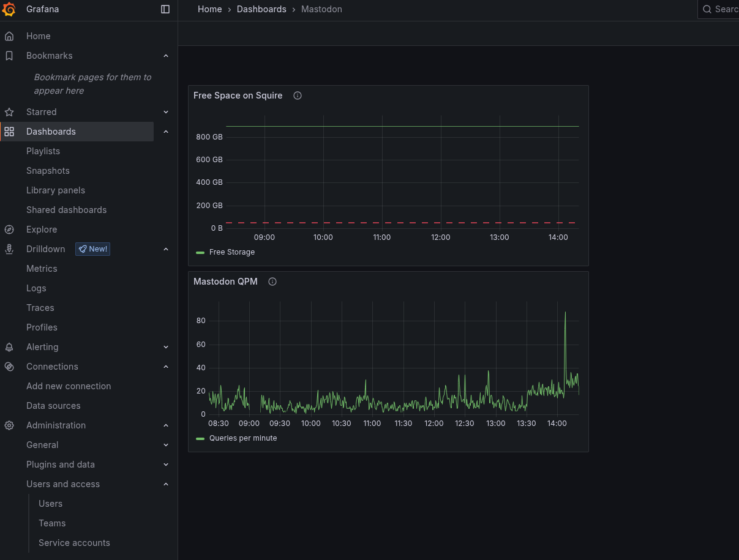Click the Alerting bell icon
The height and width of the screenshot is (560, 739).
coord(9,347)
